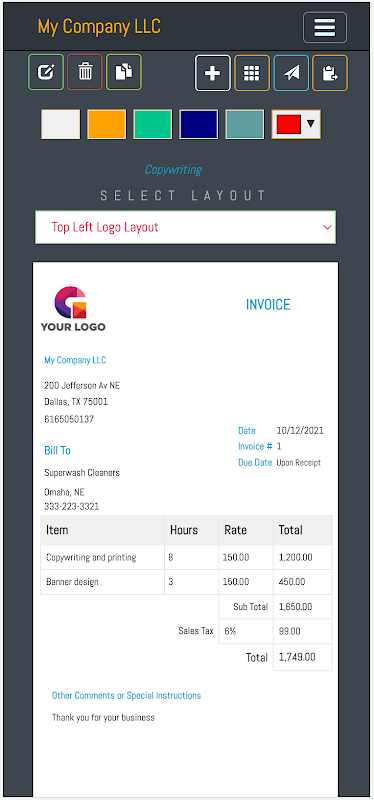The width and height of the screenshot is (374, 800).
Task: Select the navy blue color swatch
Action: (198, 124)
